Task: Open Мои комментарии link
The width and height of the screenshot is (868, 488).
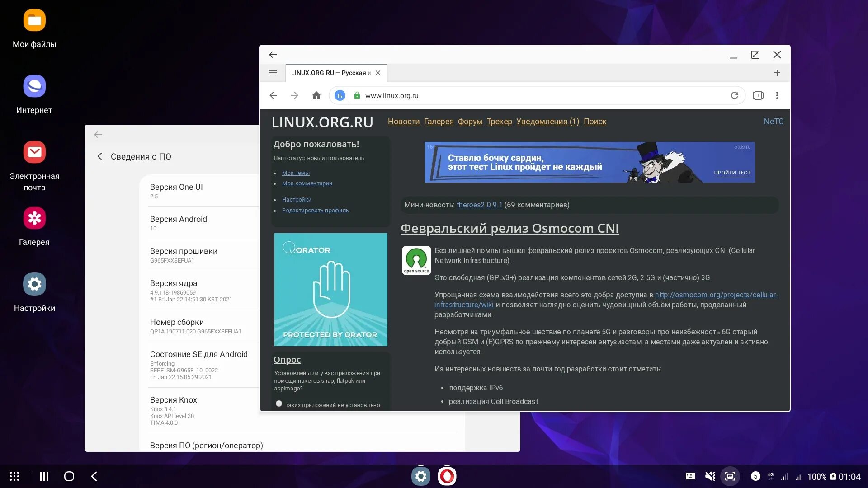Action: click(x=307, y=183)
